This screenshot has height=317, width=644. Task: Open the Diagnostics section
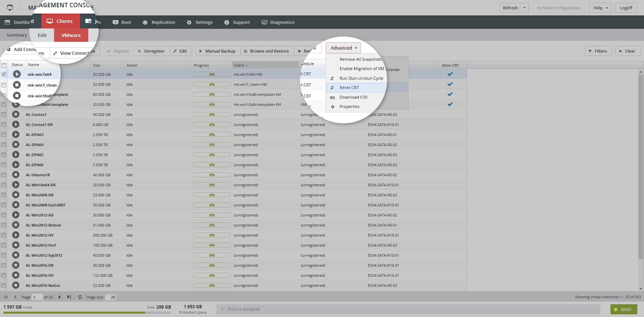coord(278,22)
